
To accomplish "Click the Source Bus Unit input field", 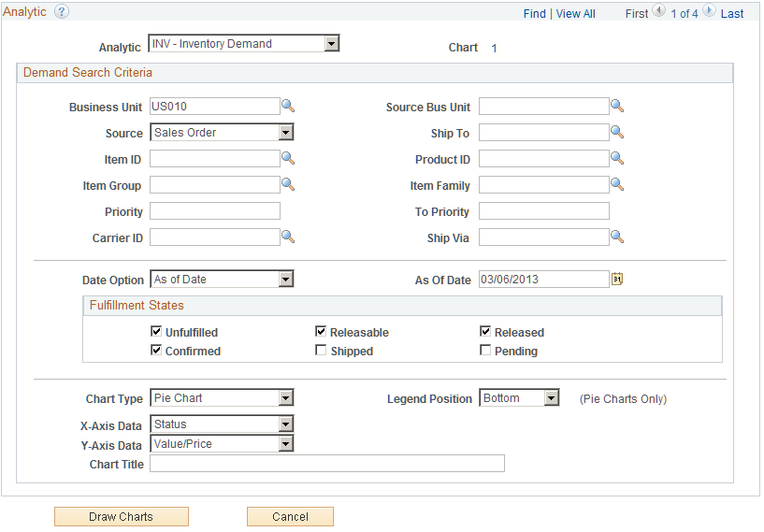I will 543,107.
